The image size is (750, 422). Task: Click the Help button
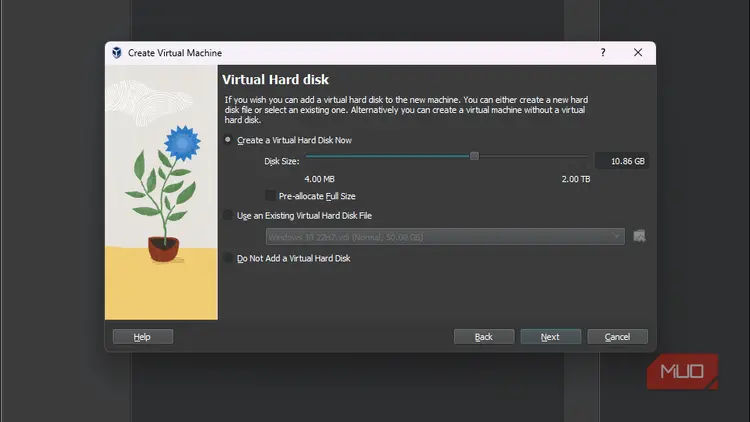tap(143, 337)
